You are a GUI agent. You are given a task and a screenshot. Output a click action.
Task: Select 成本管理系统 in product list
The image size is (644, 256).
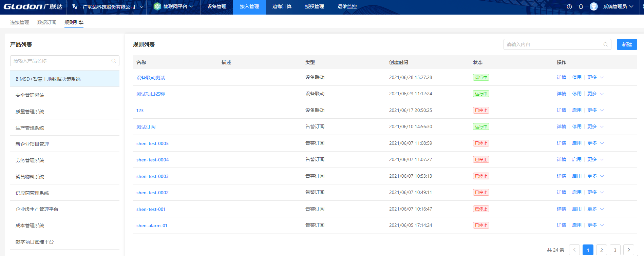point(65,225)
